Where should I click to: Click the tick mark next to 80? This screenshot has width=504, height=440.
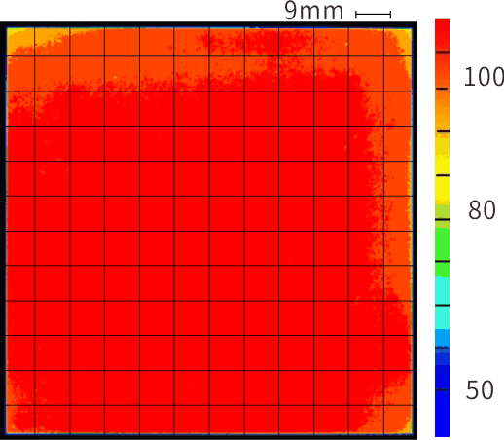442,220
